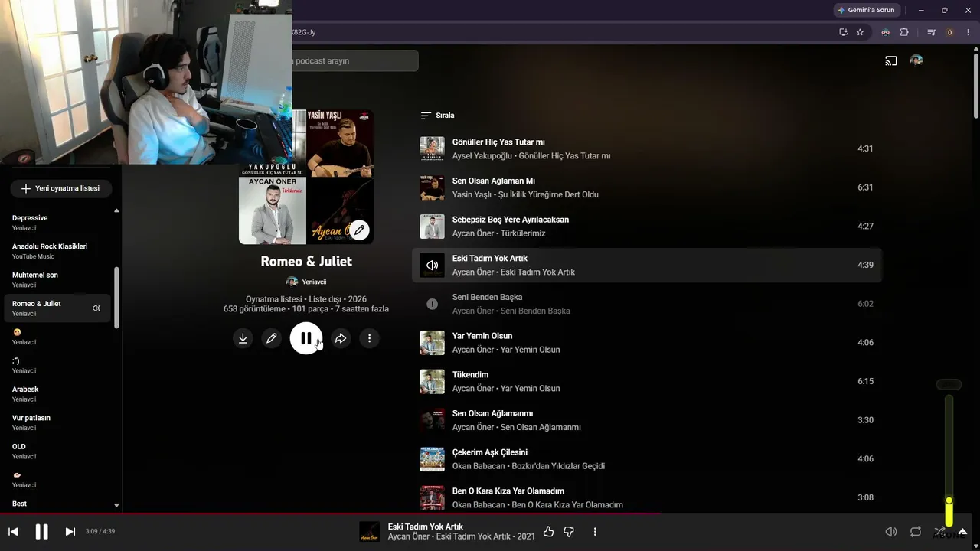980x551 pixels.
Task: Click the now playing album thumbnail in player bar
Action: pos(369,532)
